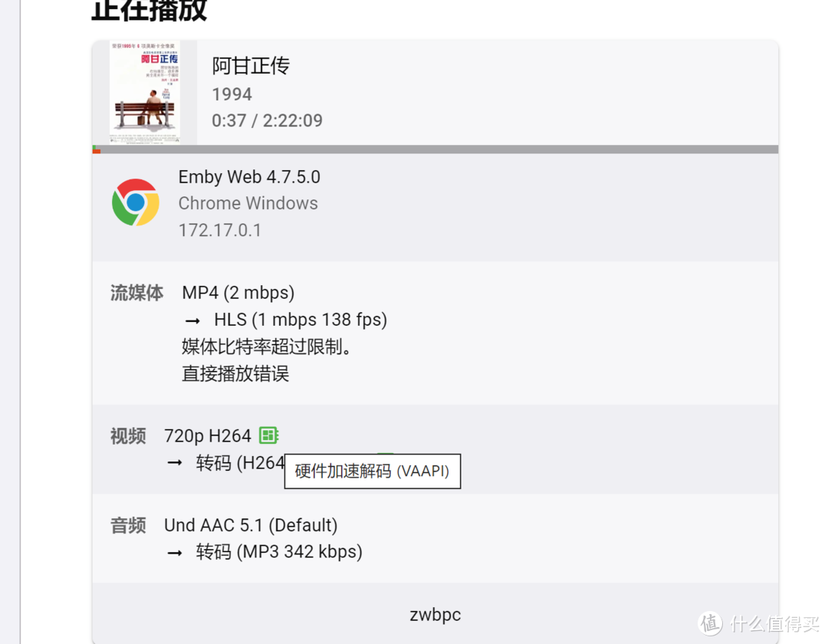Click the 直接播放错误 message
This screenshot has height=644, width=828.
click(x=235, y=373)
